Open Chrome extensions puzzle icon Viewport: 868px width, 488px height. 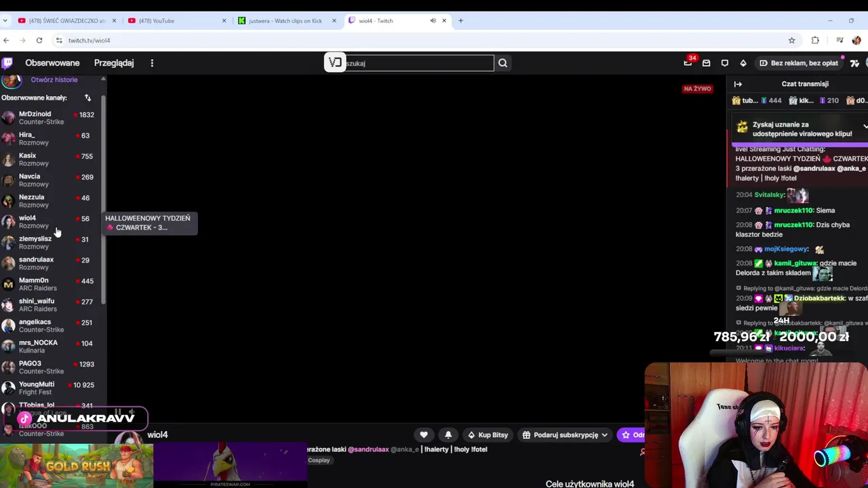click(815, 40)
